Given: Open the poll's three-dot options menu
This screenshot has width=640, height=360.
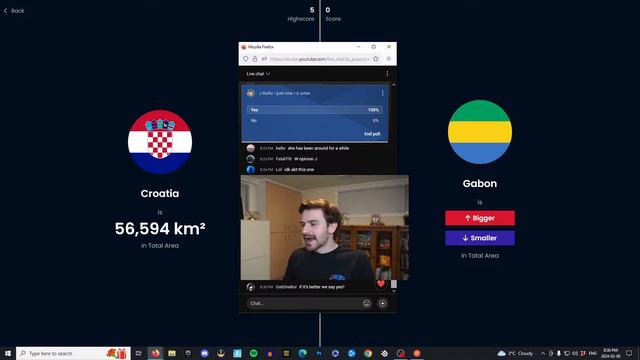Looking at the screenshot, I should [x=382, y=93].
